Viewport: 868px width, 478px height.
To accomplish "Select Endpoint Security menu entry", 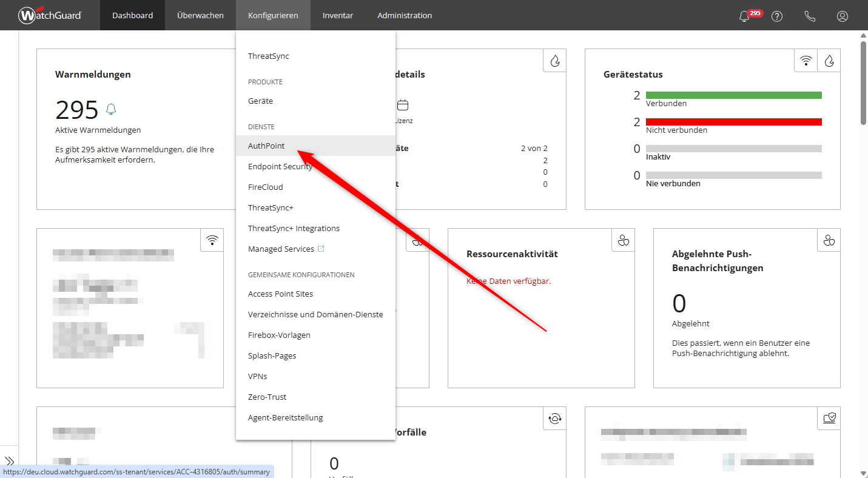I will point(280,166).
